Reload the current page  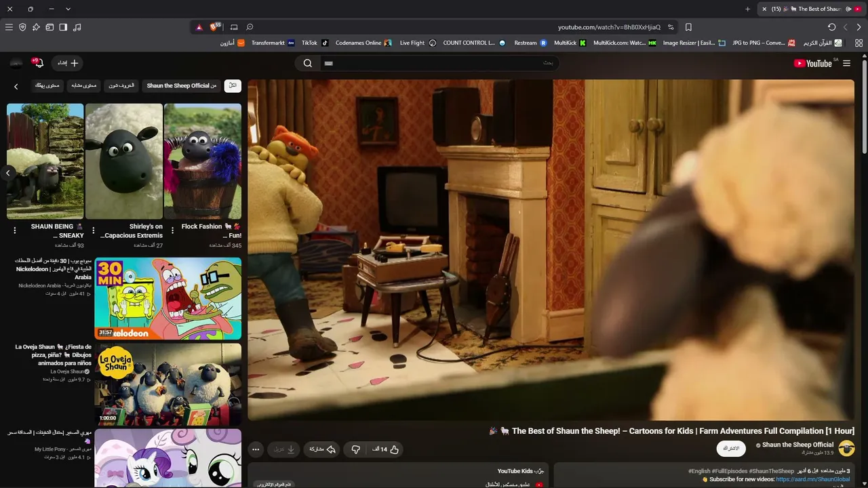(x=831, y=27)
